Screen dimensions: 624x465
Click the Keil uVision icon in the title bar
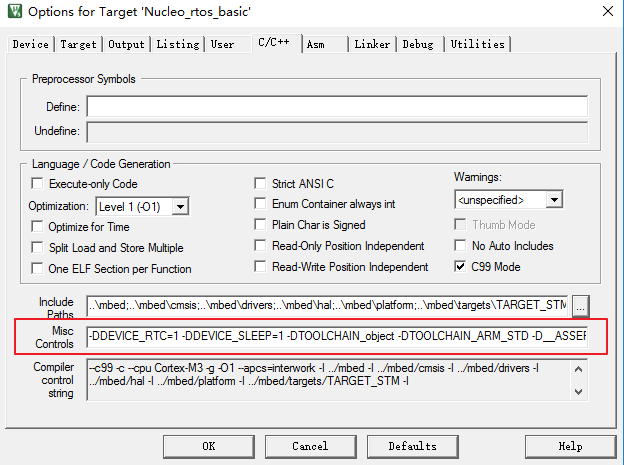pyautogui.click(x=15, y=11)
